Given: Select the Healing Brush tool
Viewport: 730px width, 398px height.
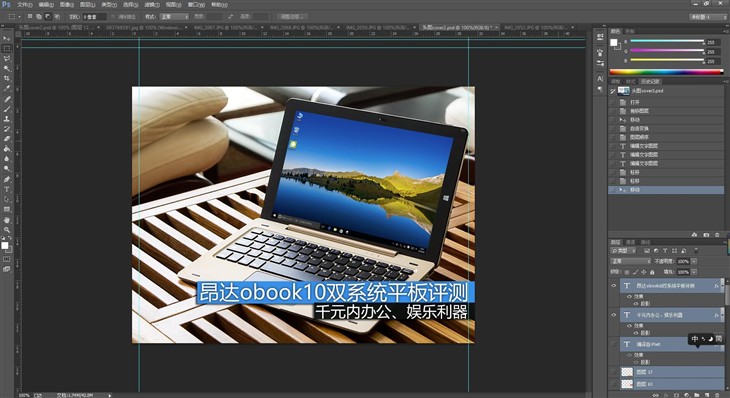Looking at the screenshot, I should click(x=7, y=99).
